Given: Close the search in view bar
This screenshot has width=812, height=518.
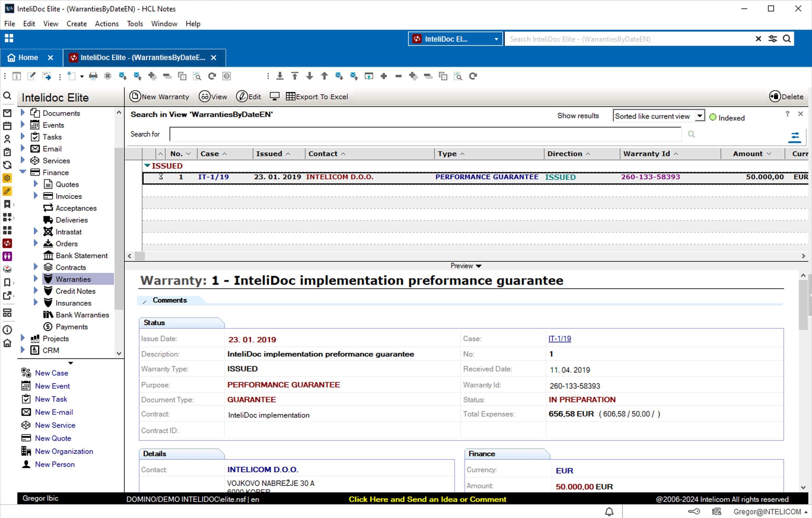Looking at the screenshot, I should (800, 114).
